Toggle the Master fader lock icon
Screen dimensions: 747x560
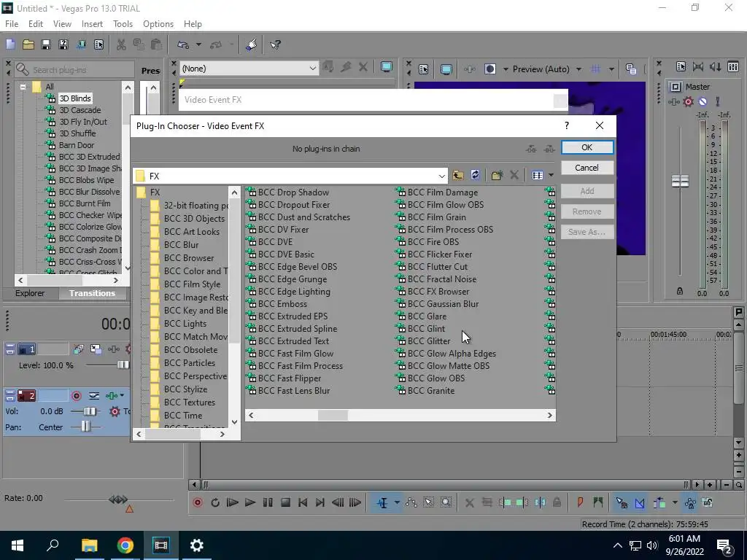[x=680, y=291]
